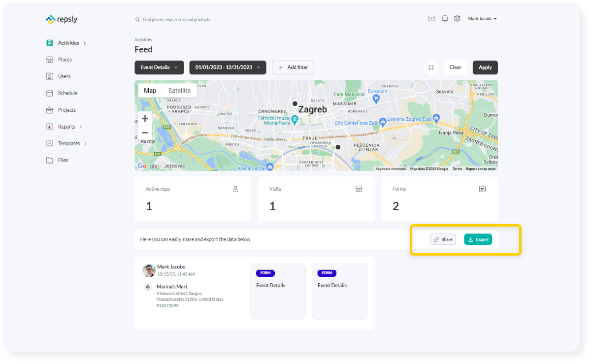
Task: Open the date range 01/01/2023 - 12/31/2023 dropdown
Action: [x=228, y=67]
